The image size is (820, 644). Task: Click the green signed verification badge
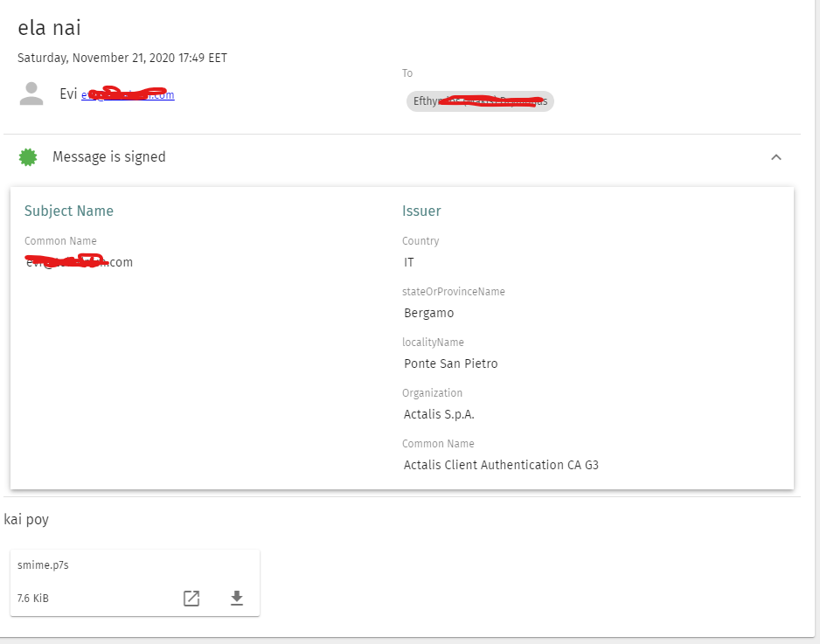click(x=29, y=157)
